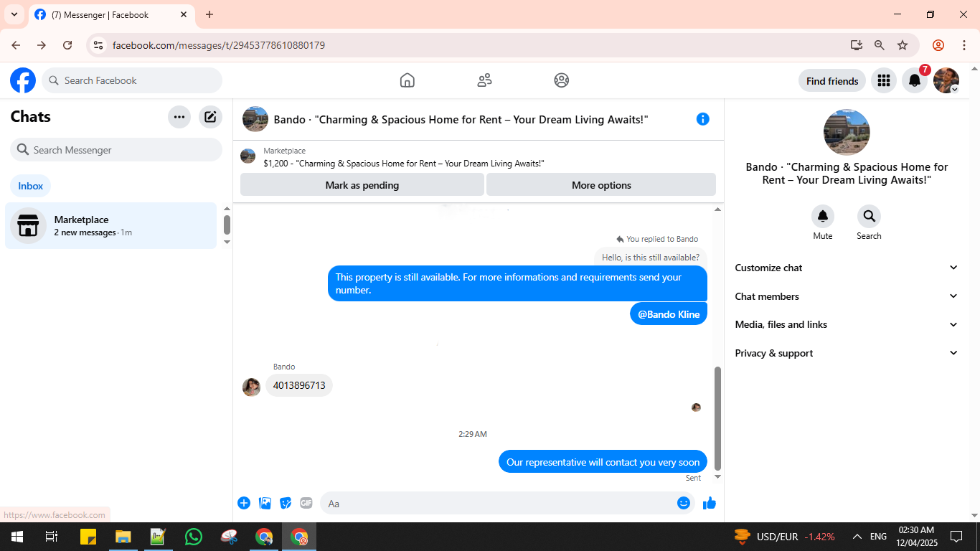Screen dimensions: 980x551
Task: Open WhatsApp from the taskbar
Action: [x=194, y=537]
